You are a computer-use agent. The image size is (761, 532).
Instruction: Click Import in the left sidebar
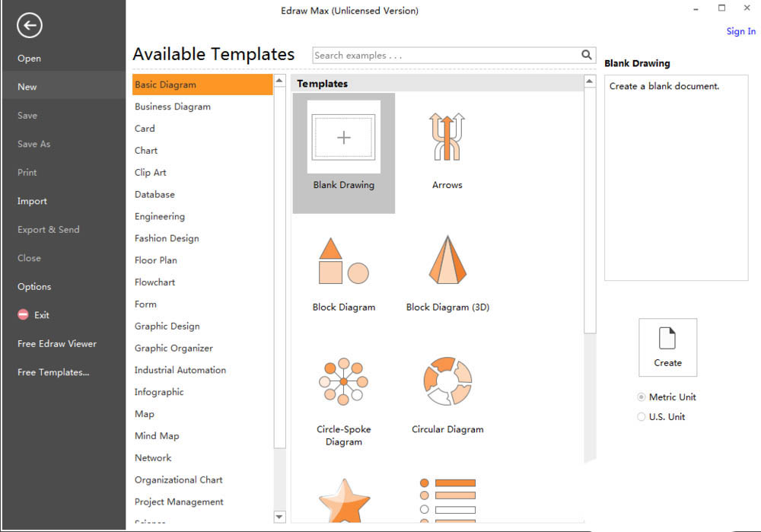point(32,201)
